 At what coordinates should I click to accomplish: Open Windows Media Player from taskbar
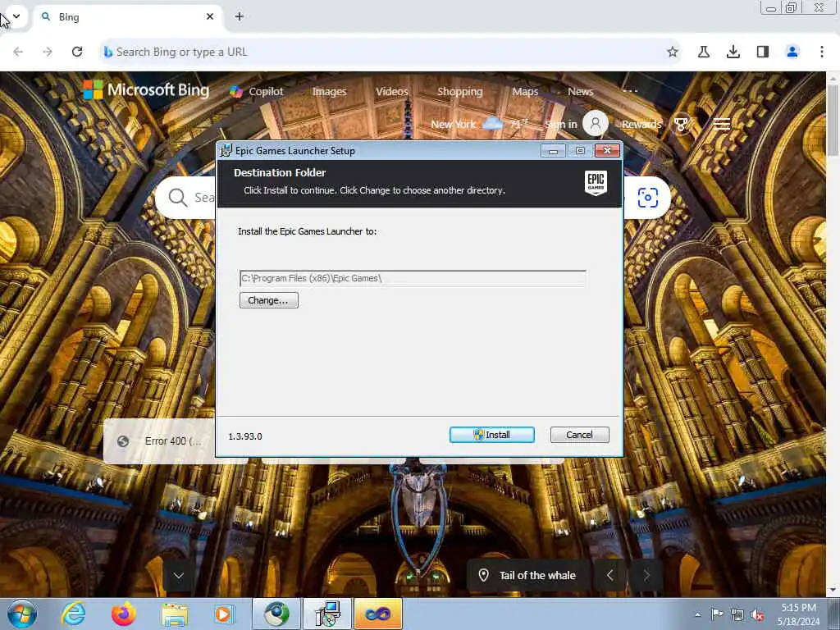[225, 614]
